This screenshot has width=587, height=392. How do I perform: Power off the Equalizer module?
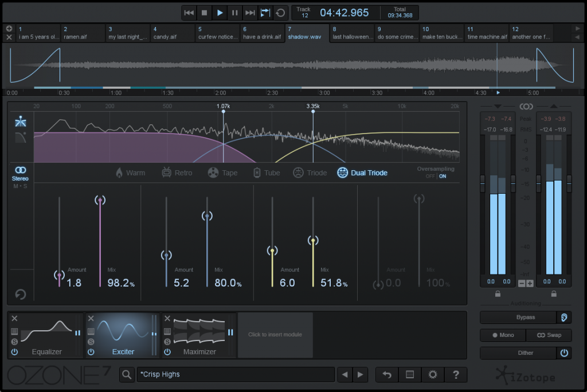(x=14, y=351)
